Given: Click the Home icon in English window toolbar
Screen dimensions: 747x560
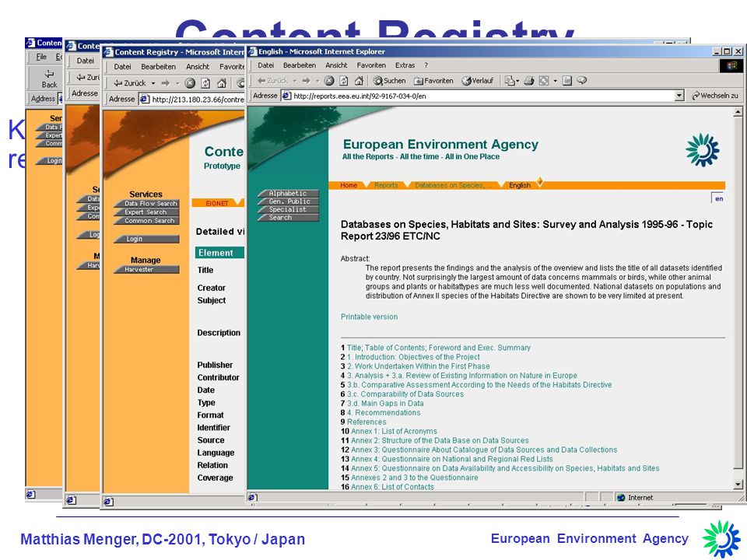Looking at the screenshot, I should point(359,80).
